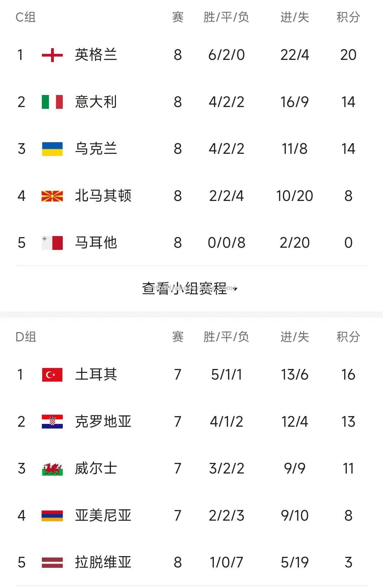Tap the Malta flag icon
This screenshot has width=383, height=588.
[52, 243]
